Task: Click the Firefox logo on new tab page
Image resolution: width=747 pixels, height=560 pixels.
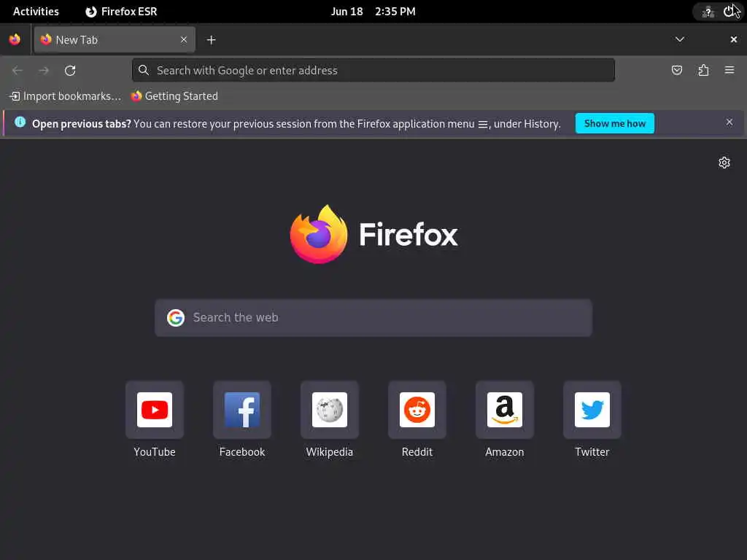Action: tap(319, 234)
